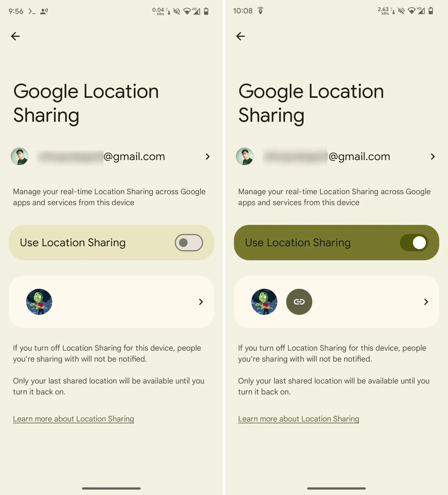The height and width of the screenshot is (495, 448).
Task: Expand the contacts row on right screen
Action: 426,301
